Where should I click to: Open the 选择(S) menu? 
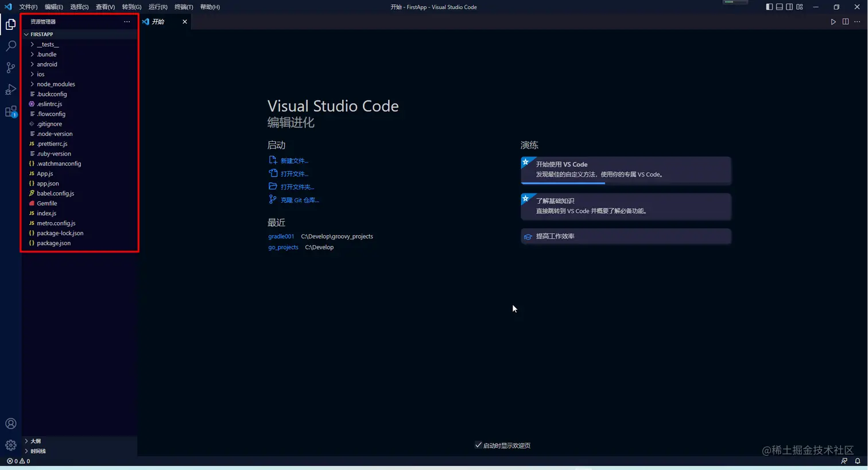point(79,7)
